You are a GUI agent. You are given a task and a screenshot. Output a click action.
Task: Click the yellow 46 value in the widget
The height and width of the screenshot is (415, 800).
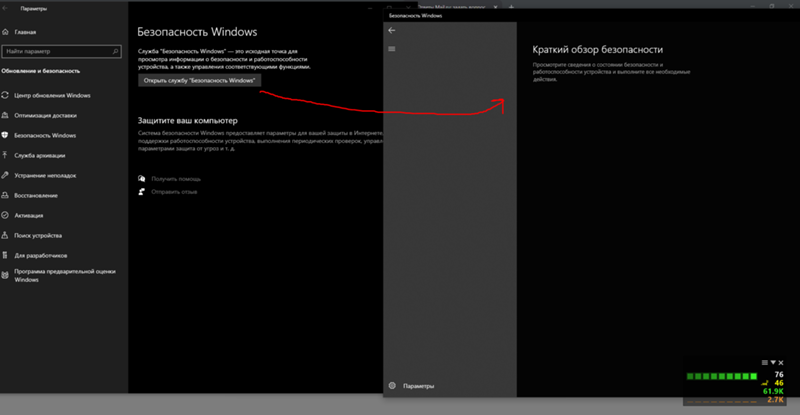tap(779, 383)
